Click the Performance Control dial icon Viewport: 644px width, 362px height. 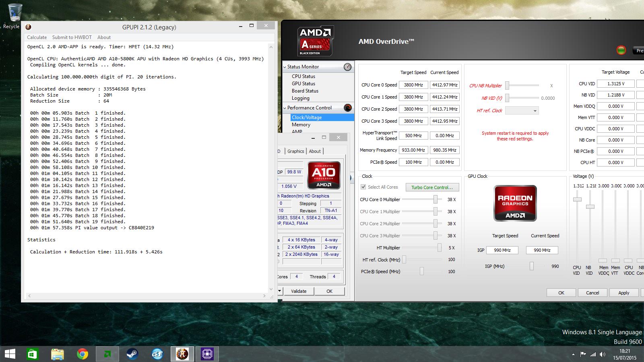348,108
